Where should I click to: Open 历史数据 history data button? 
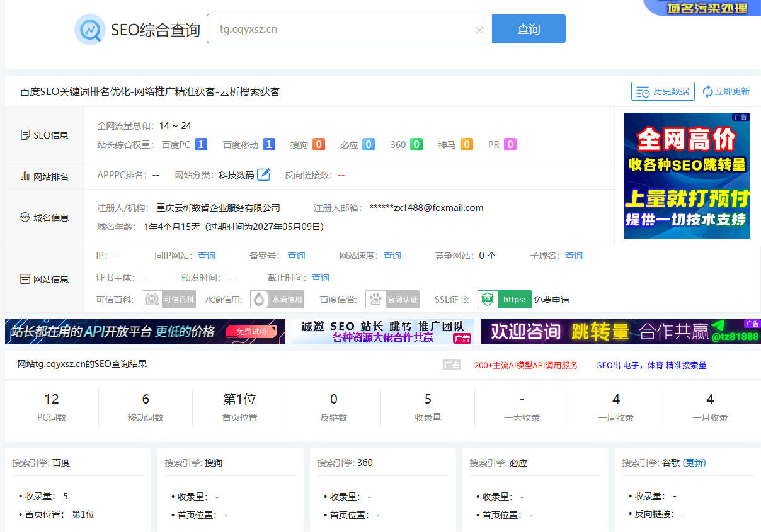663,91
